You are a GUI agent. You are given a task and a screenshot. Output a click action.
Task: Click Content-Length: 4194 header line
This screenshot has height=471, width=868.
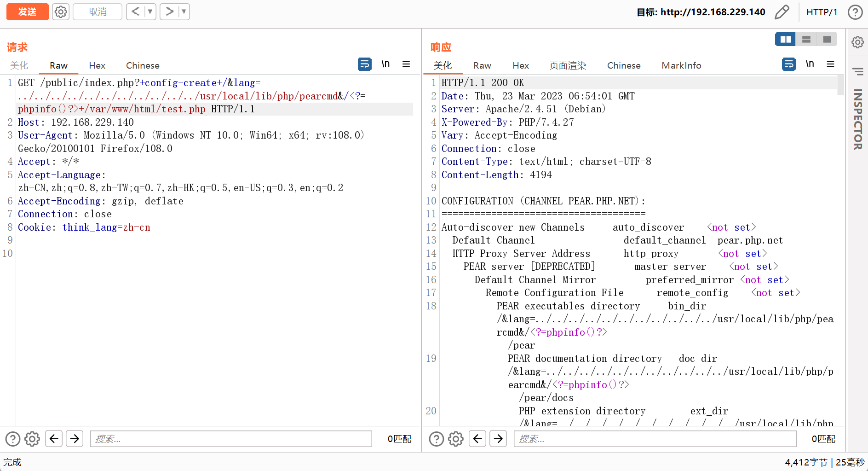pos(497,174)
